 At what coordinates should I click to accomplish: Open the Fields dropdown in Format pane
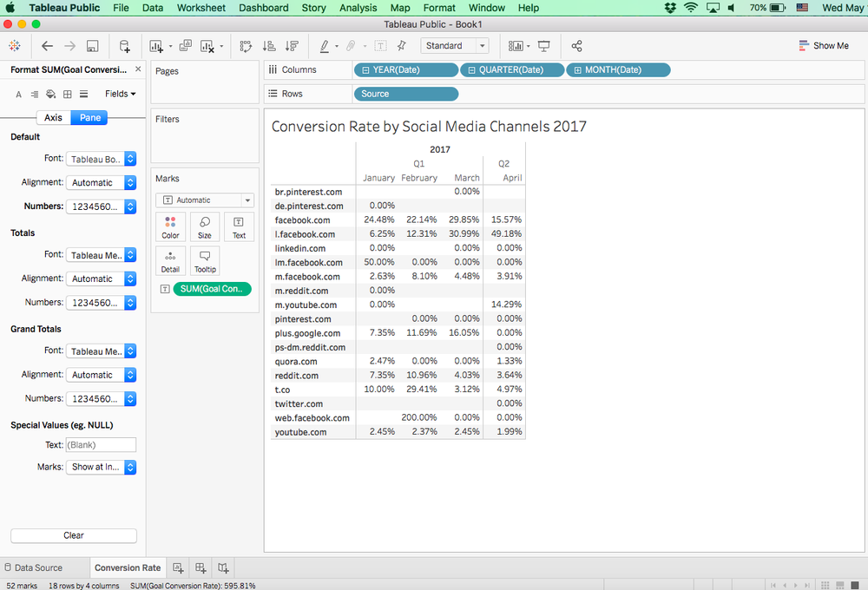[x=120, y=94]
